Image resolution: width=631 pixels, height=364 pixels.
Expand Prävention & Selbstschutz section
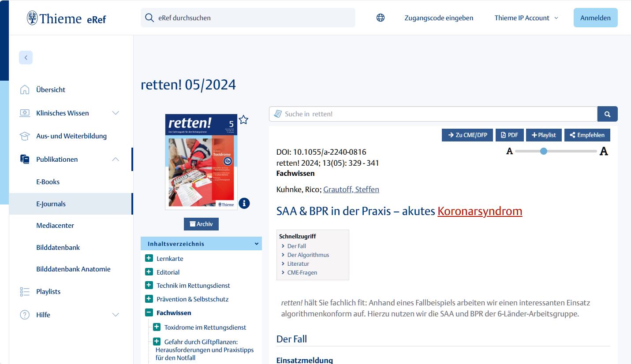click(x=149, y=299)
